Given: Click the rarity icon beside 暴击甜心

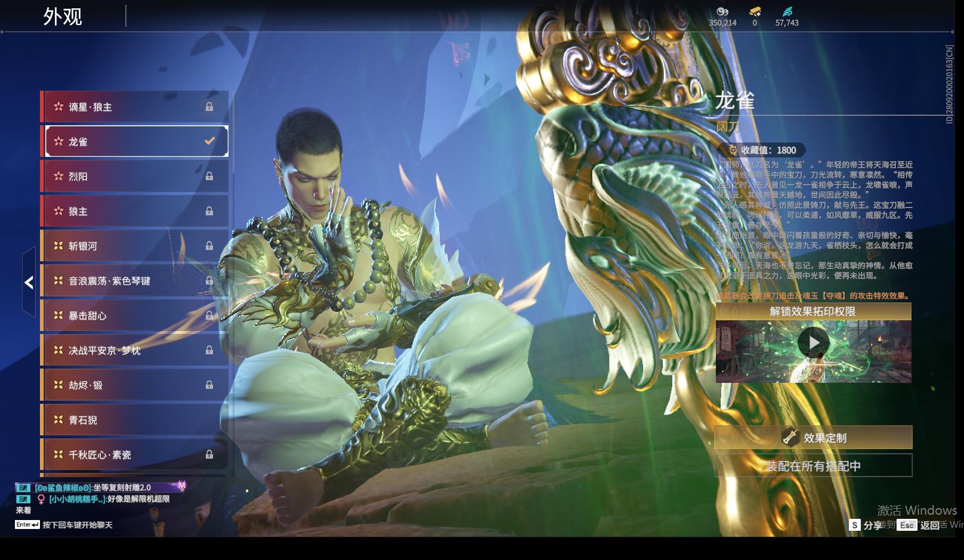Looking at the screenshot, I should pos(58,315).
